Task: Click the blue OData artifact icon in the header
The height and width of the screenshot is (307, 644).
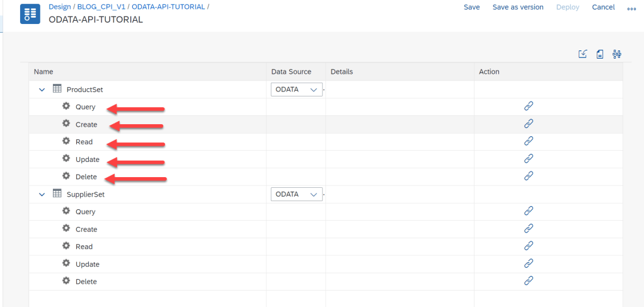Action: click(31, 14)
